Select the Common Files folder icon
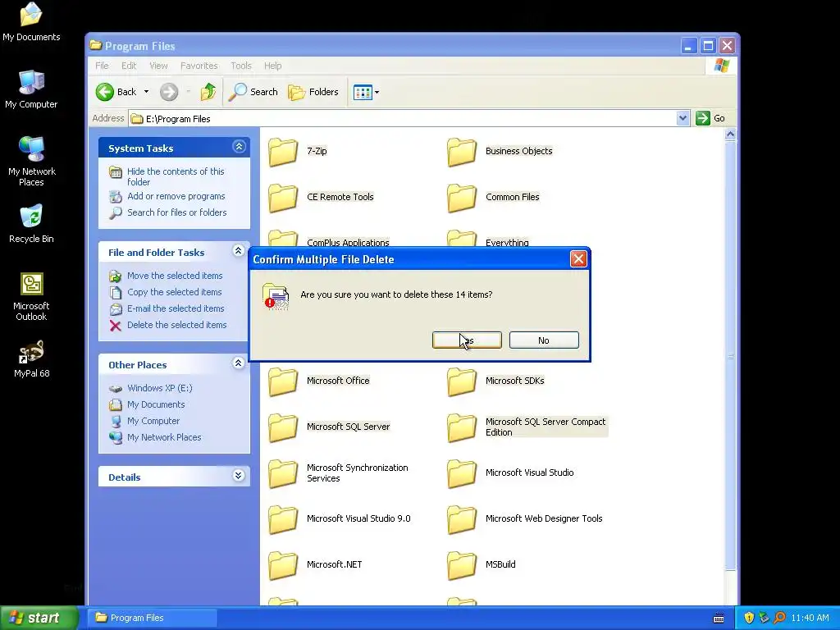Image resolution: width=840 pixels, height=630 pixels. [461, 198]
